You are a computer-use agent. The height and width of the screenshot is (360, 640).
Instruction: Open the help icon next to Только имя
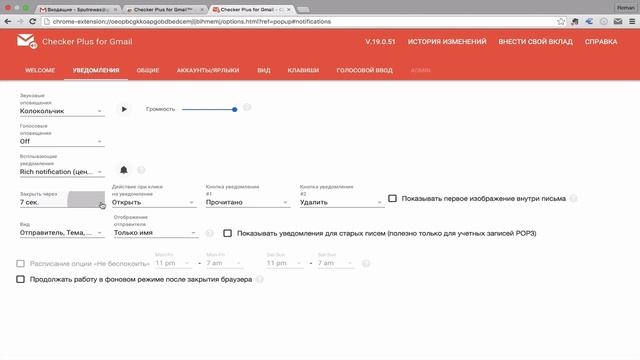tap(209, 233)
